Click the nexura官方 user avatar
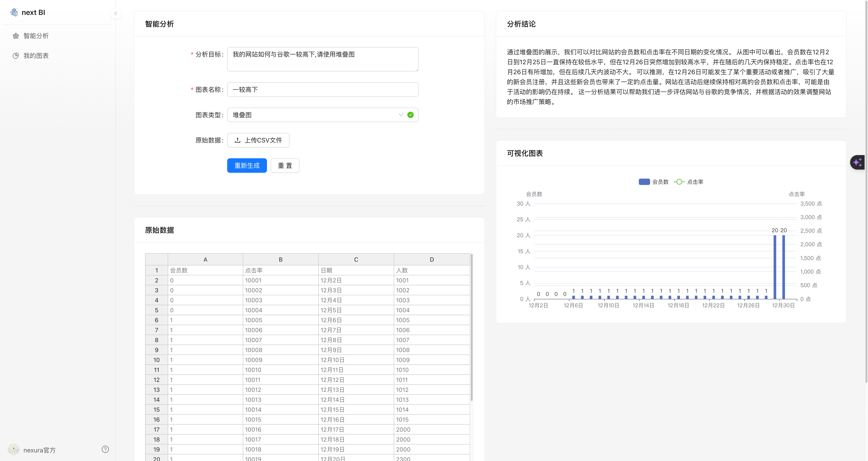 pyautogui.click(x=14, y=449)
